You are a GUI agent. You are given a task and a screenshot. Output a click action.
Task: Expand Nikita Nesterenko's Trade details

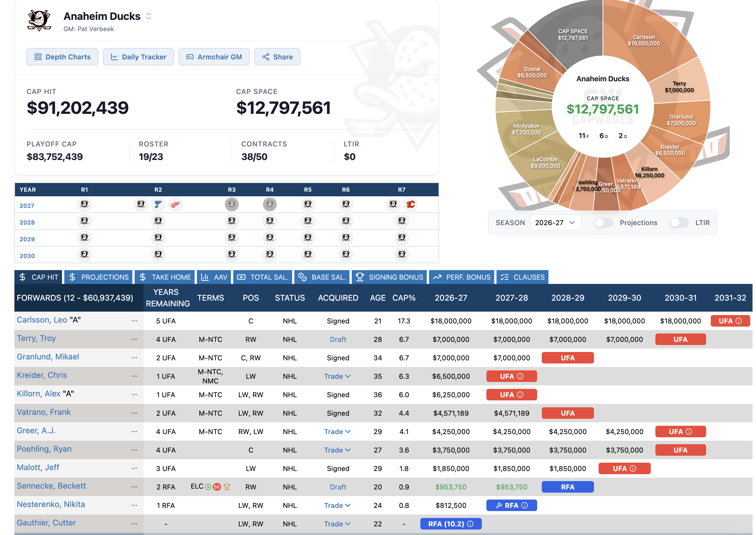coord(337,505)
